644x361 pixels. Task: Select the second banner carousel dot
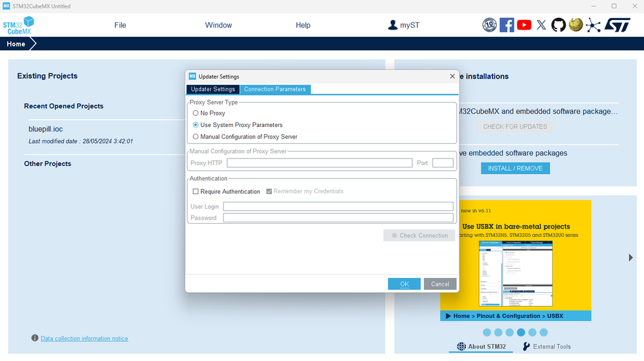[x=498, y=332]
